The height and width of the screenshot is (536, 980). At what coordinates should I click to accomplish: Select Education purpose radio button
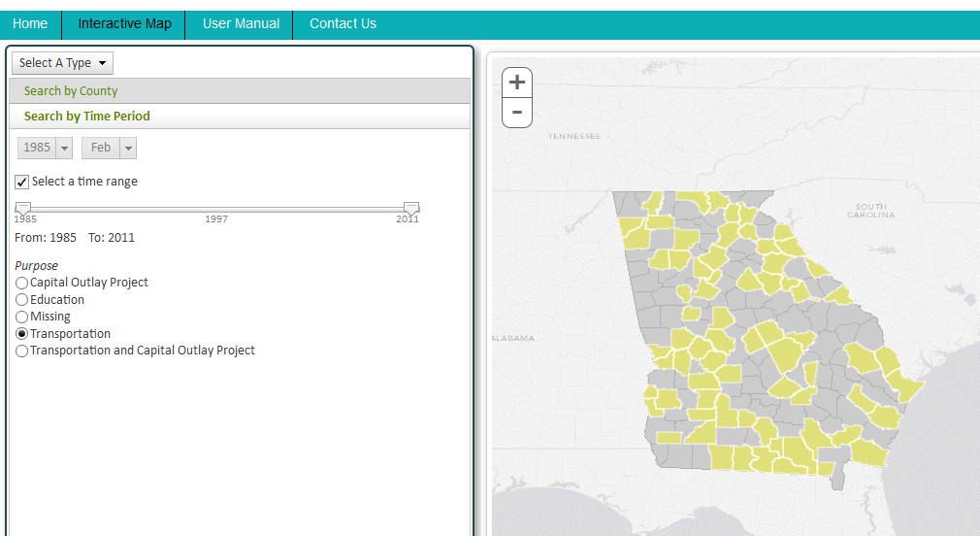[x=22, y=300]
